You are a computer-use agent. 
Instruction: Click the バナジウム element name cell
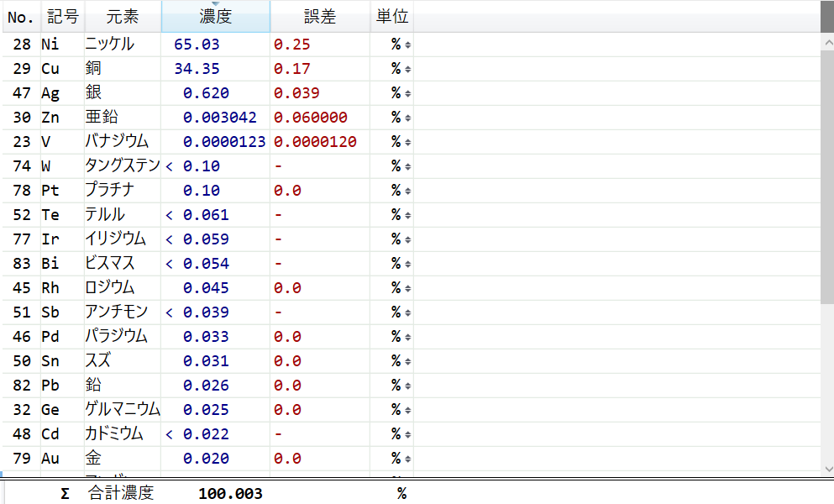click(117, 142)
